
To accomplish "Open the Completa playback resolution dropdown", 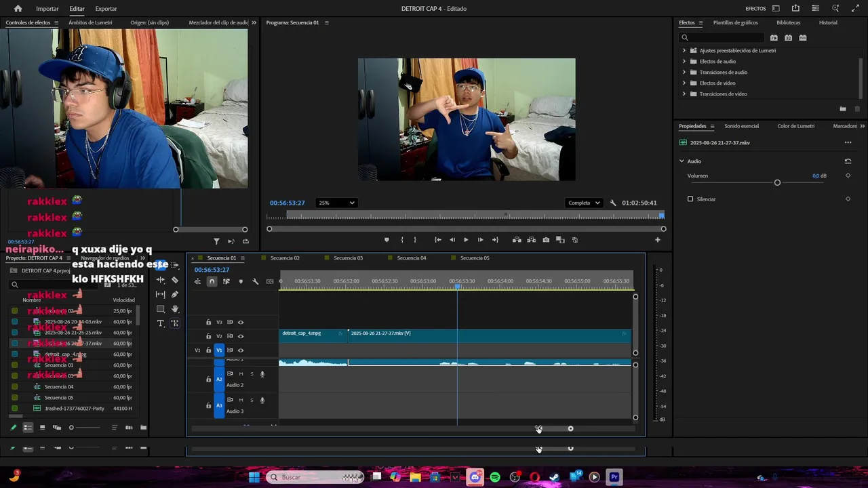I will coord(584,203).
